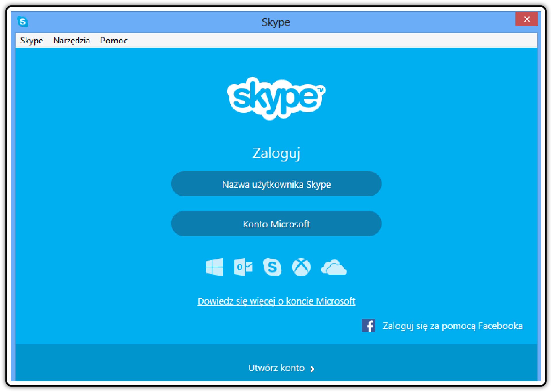Click the Skype icon in the title bar
The height and width of the screenshot is (392, 552).
pyautogui.click(x=23, y=22)
